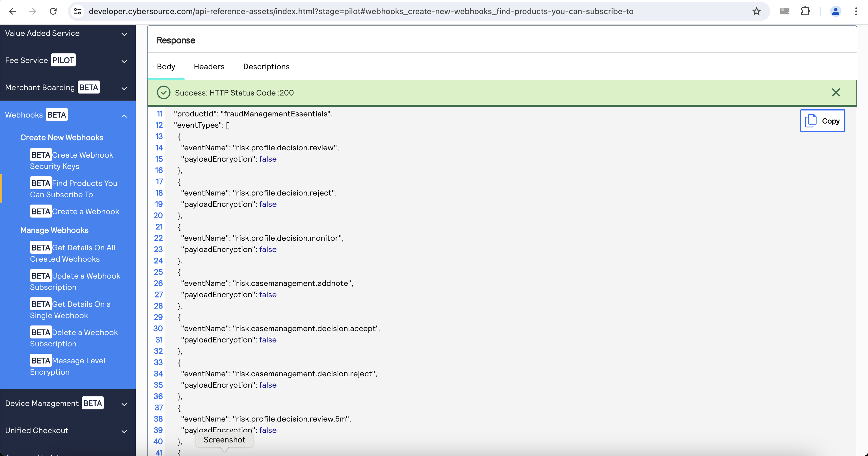This screenshot has height=456, width=868.
Task: Click the address bar URL field
Action: [x=360, y=12]
